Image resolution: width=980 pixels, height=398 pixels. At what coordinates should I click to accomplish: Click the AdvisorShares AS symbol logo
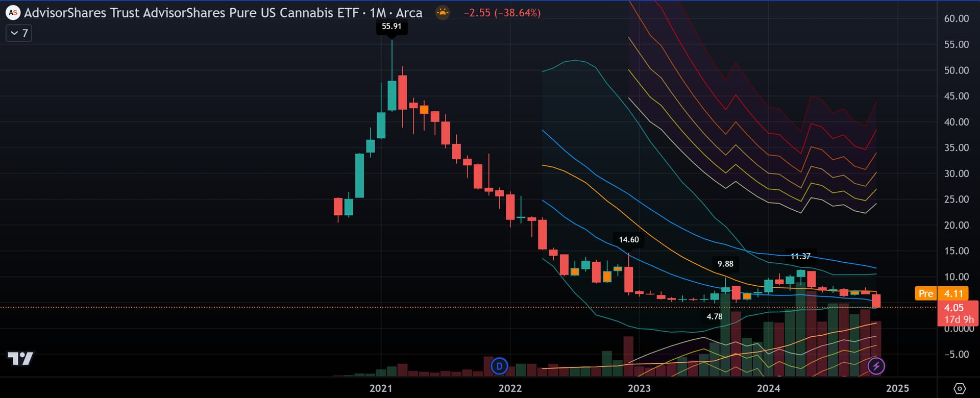(13, 13)
